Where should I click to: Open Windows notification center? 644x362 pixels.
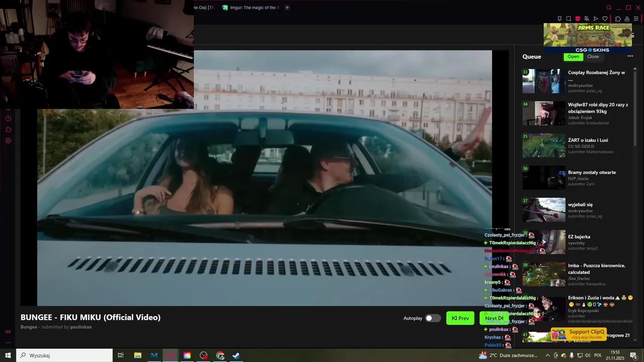(x=634, y=355)
